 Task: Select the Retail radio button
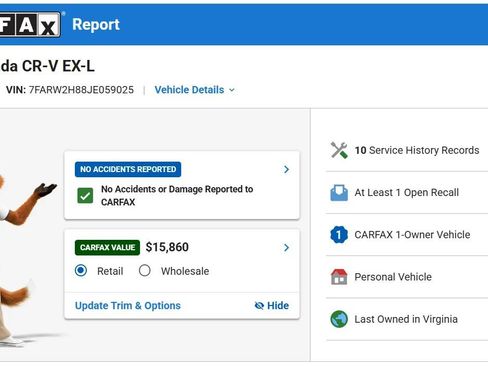coord(81,270)
